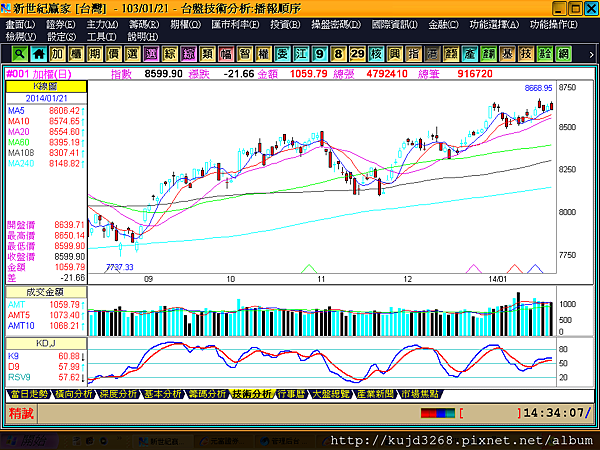
Task: Click the 2014/01/21 date field
Action: tap(46, 98)
